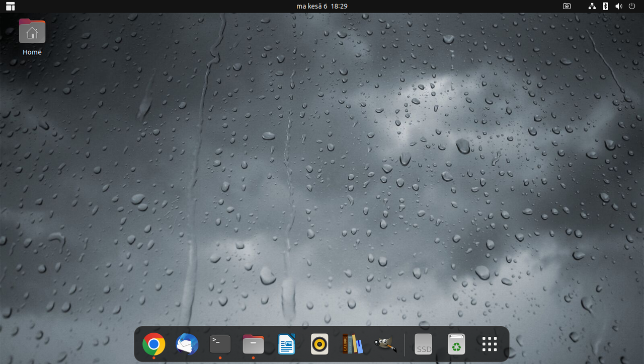Launch LibreOffice Writer

coord(286,344)
